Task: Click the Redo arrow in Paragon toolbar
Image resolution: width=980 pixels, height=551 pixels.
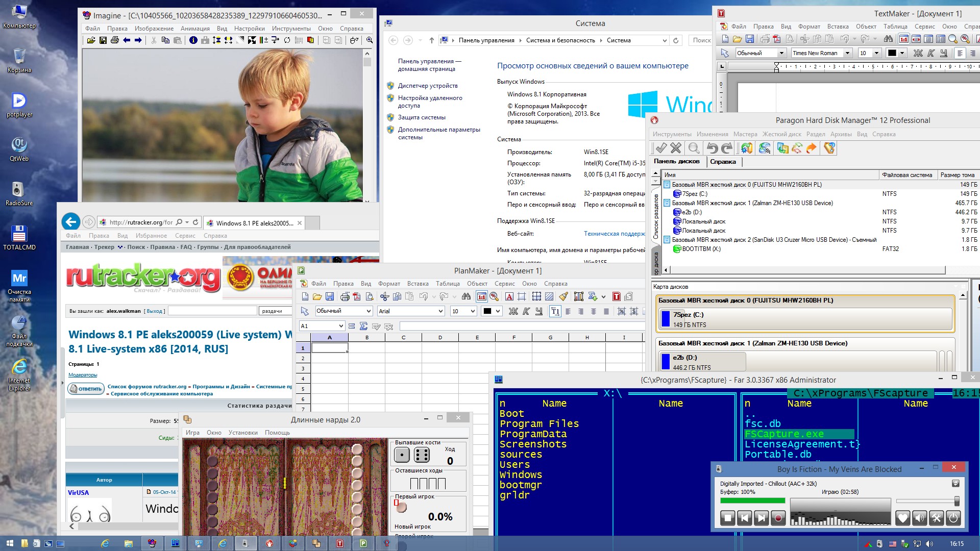Action: (727, 148)
